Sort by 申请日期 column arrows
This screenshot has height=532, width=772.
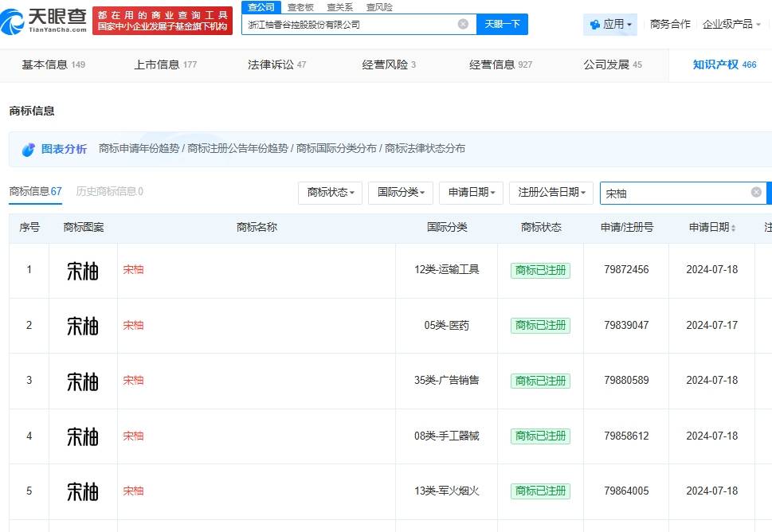point(733,228)
